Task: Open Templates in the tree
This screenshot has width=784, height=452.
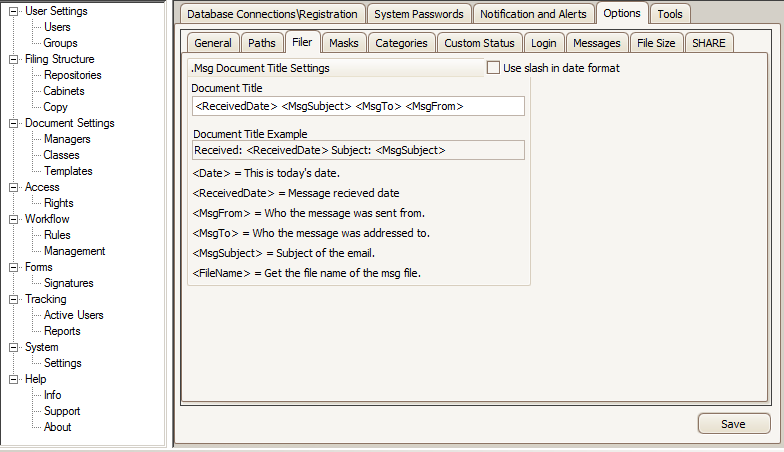Action: 68,171
